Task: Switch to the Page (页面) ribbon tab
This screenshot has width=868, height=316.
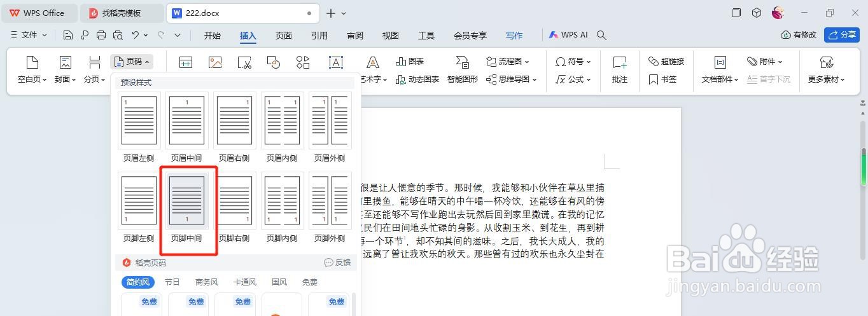Action: coord(284,36)
